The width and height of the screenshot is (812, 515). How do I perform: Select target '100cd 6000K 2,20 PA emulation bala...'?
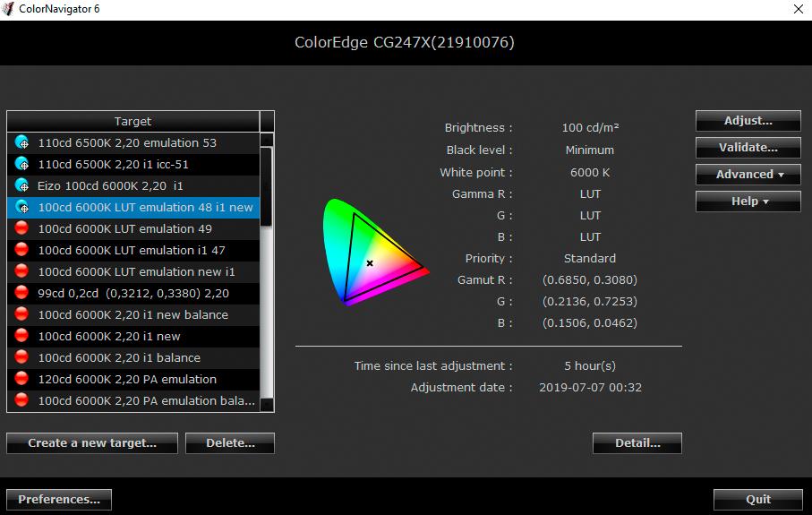(x=133, y=401)
